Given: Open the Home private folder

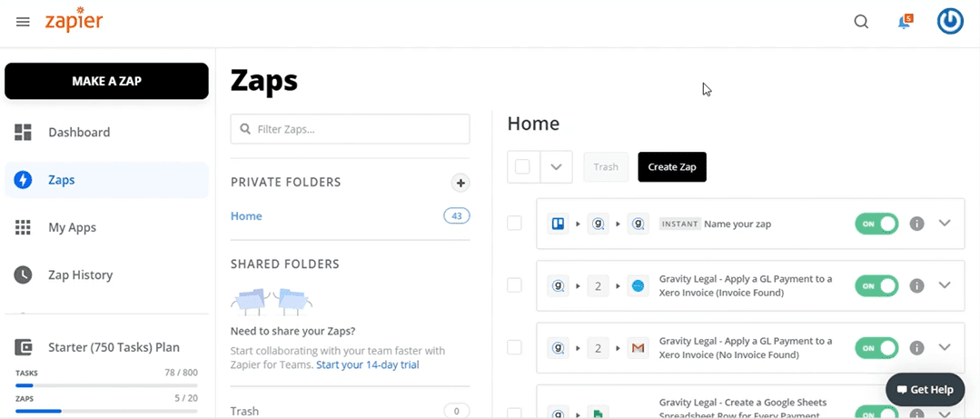Looking at the screenshot, I should [x=246, y=215].
